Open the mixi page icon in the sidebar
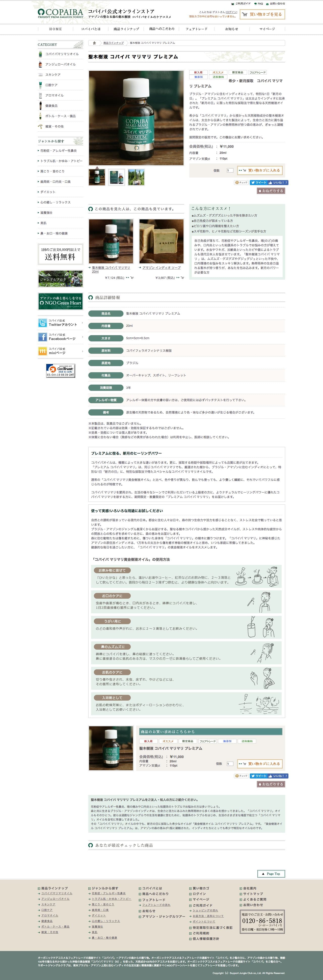The width and height of the screenshot is (323, 980). (x=43, y=351)
